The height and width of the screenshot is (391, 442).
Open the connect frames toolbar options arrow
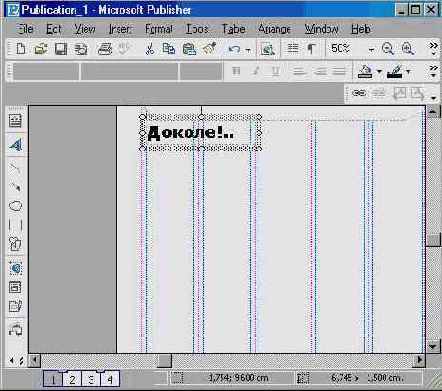pyautogui.click(x=433, y=98)
